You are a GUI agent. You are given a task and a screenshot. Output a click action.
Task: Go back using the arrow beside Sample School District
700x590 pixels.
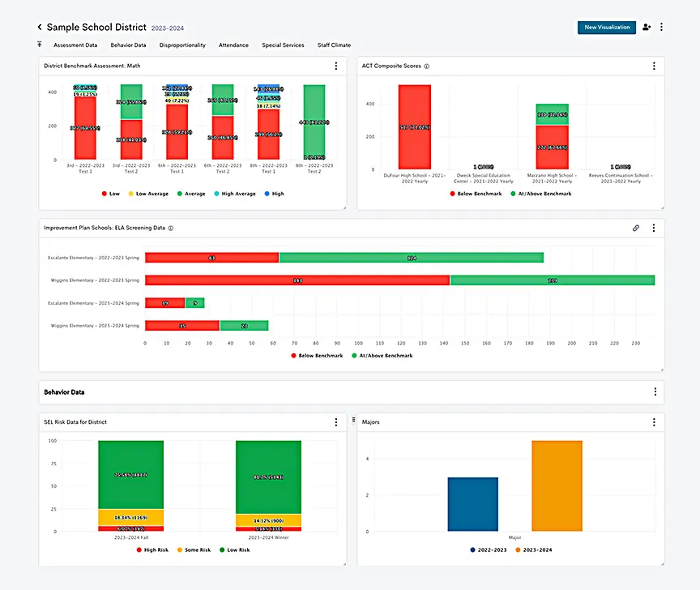(40, 28)
